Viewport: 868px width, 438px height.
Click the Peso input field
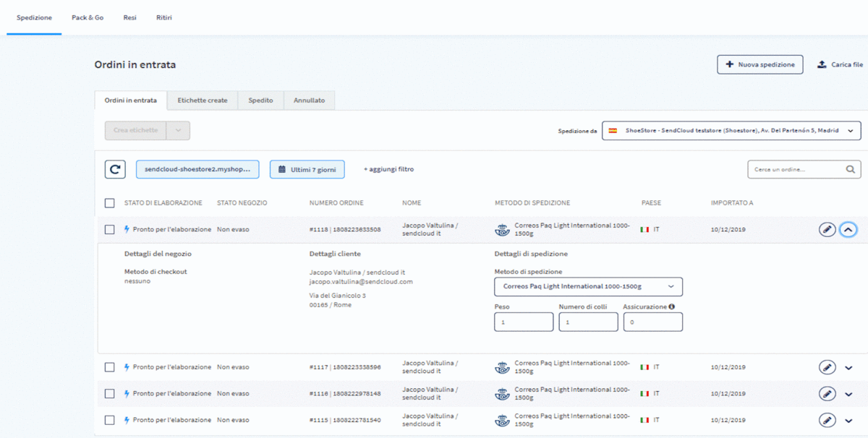(x=524, y=322)
